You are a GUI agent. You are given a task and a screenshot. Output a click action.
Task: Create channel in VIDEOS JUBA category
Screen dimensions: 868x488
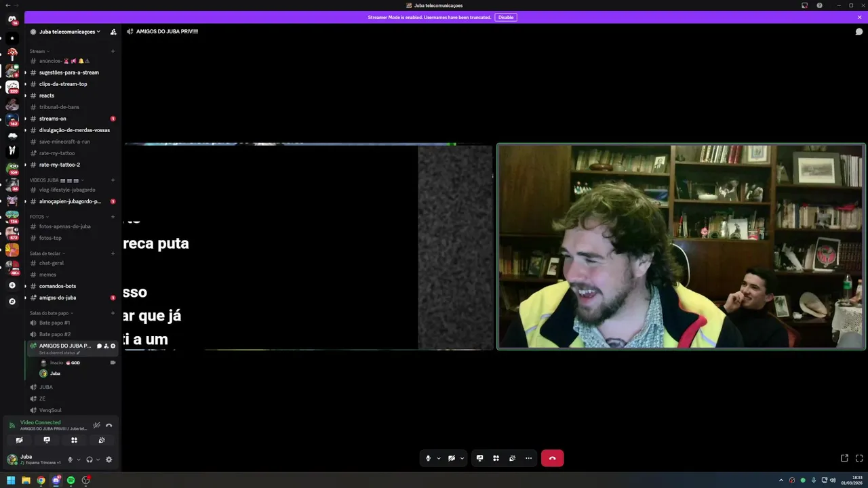pyautogui.click(x=113, y=180)
